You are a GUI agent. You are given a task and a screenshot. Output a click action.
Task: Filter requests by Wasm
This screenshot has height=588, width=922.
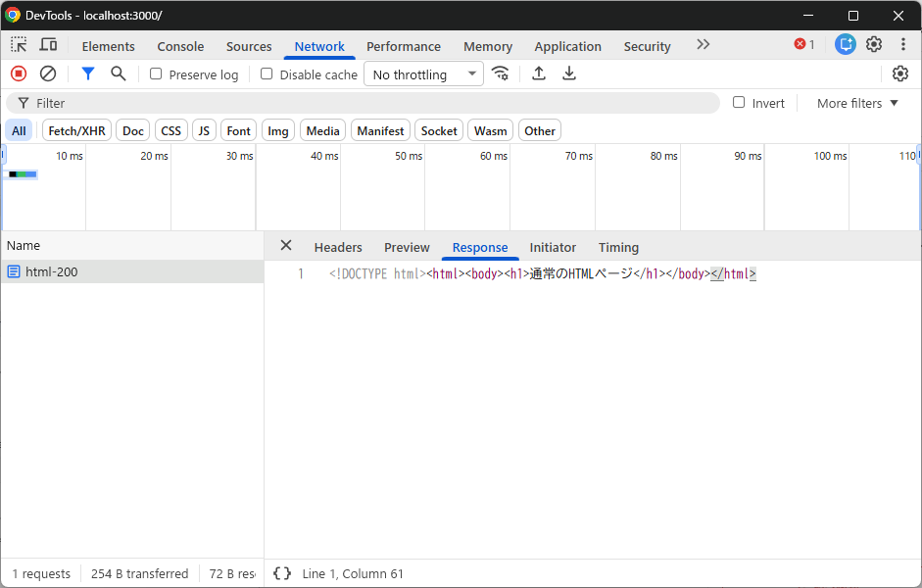pos(491,130)
